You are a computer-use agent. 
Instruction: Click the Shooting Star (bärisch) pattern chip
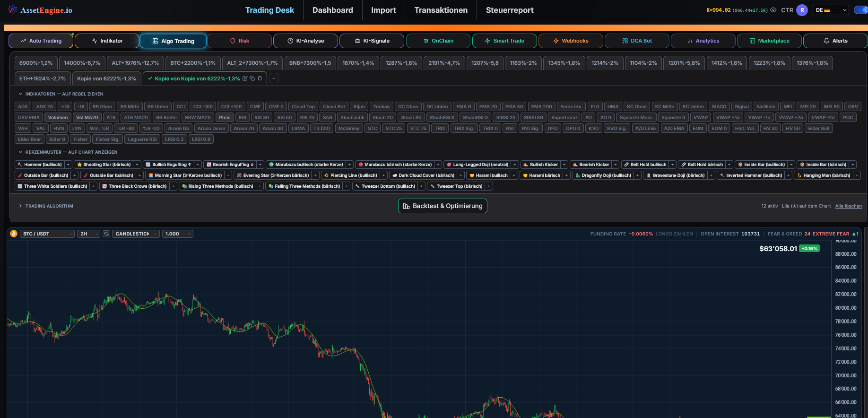pos(104,165)
